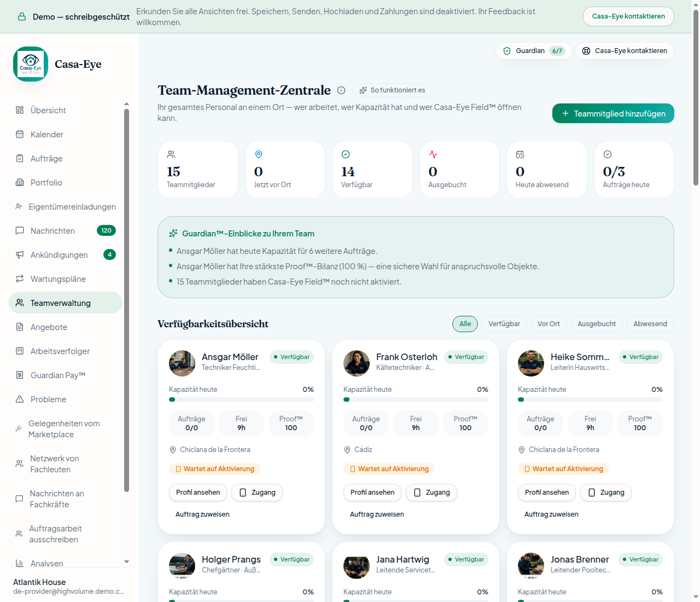700x602 pixels.
Task: Click the Guardian shield icon in header
Action: coord(507,51)
